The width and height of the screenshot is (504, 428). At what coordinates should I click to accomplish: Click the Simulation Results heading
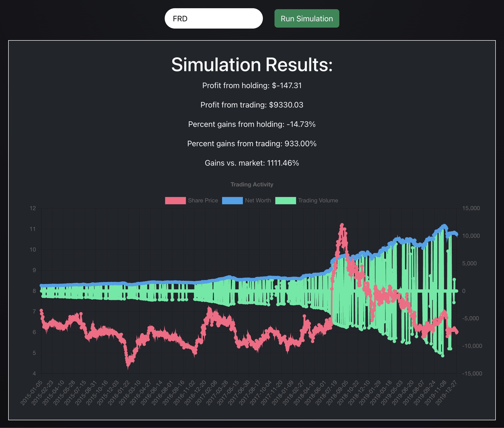tap(252, 65)
